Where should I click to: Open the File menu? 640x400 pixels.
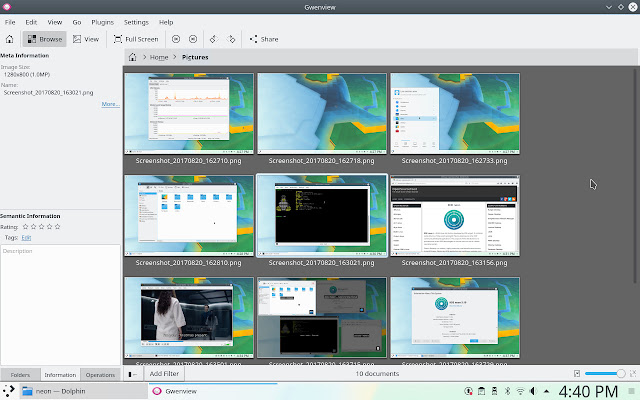[x=10, y=22]
